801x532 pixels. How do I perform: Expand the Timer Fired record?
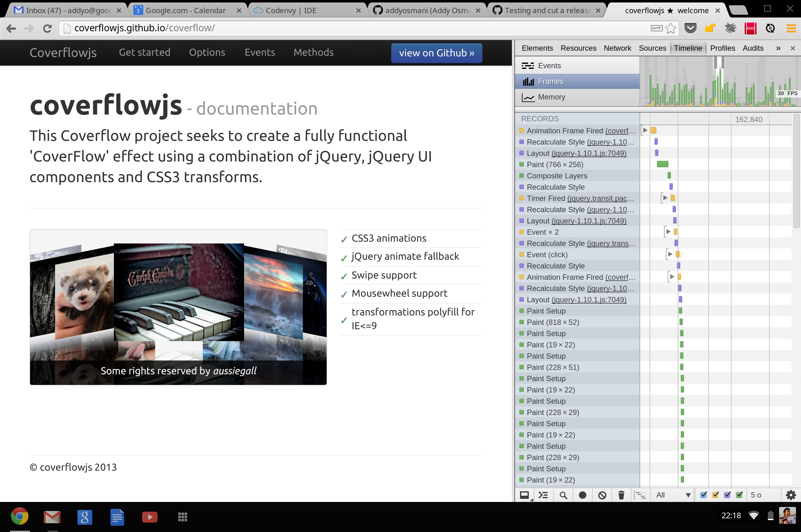click(665, 198)
